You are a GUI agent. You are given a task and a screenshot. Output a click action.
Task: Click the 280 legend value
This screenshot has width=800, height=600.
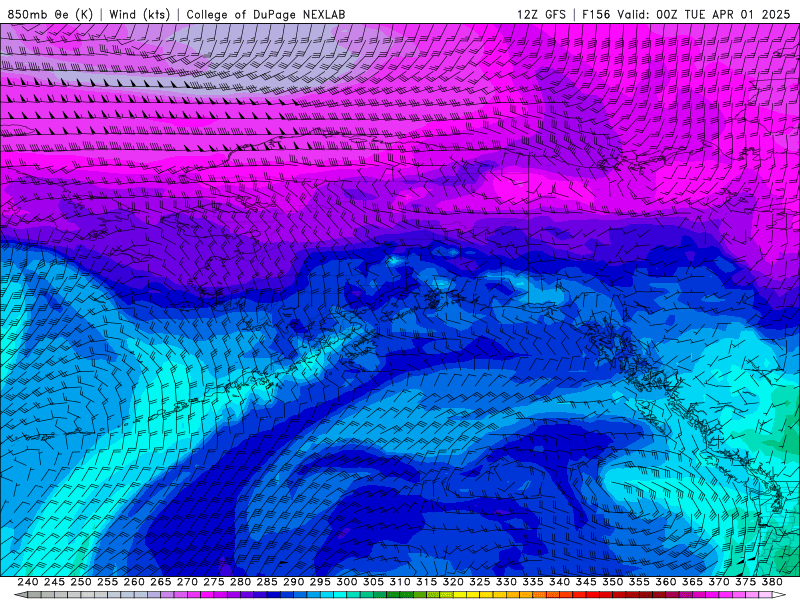240,582
